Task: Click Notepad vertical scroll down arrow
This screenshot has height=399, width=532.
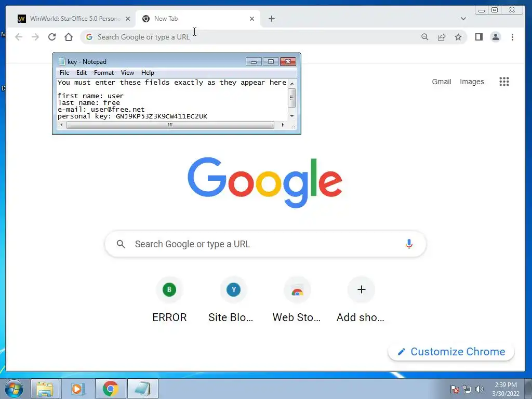Action: click(x=292, y=116)
